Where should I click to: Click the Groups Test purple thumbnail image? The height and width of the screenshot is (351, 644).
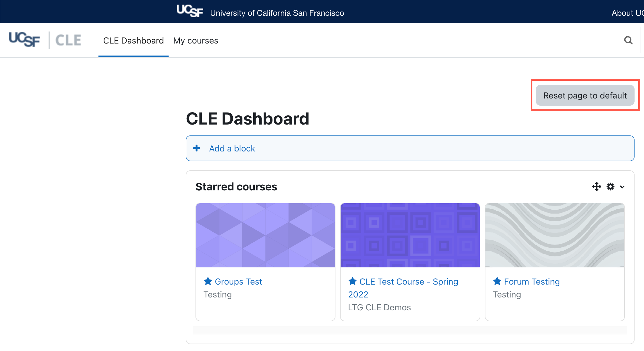coord(265,235)
